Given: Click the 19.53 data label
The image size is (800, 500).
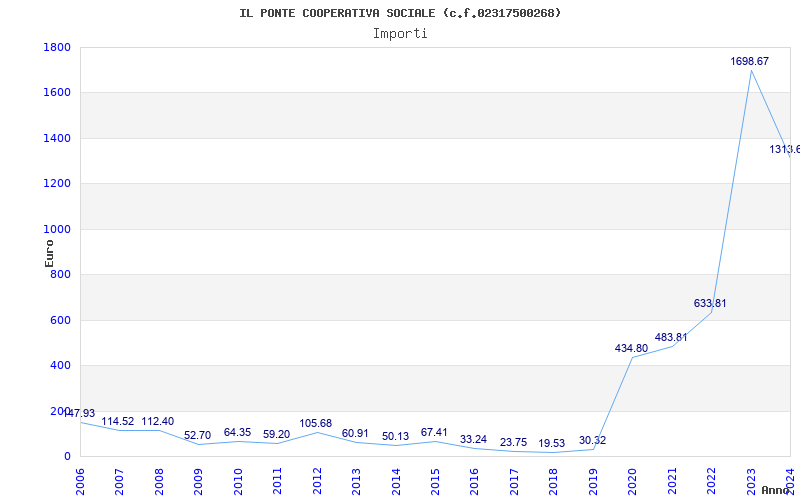Looking at the screenshot, I should [552, 443].
